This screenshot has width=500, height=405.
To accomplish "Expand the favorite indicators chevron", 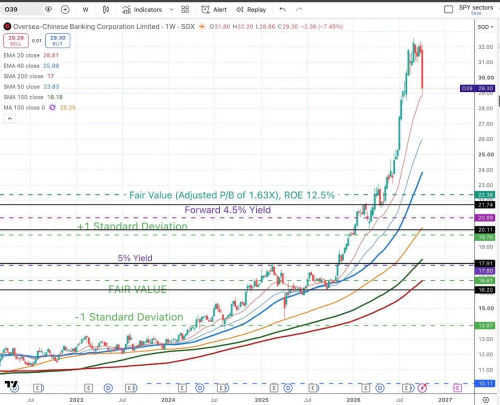I will coord(172,10).
